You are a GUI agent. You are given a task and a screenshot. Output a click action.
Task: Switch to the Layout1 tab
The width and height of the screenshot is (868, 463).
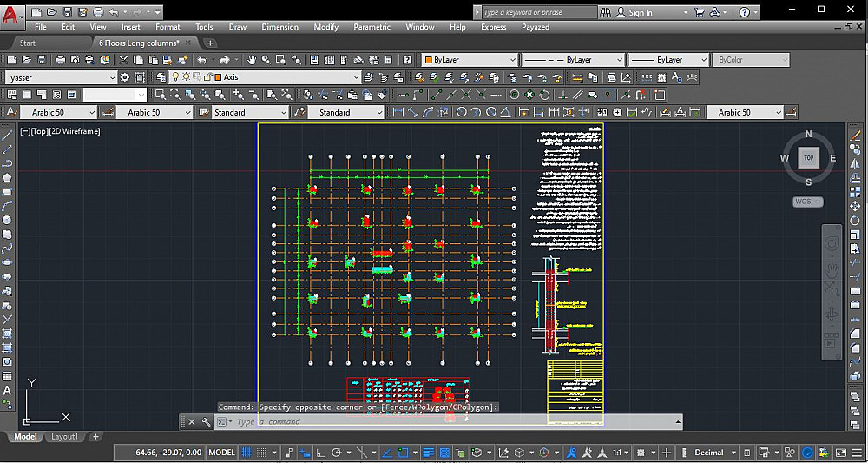[x=64, y=437]
